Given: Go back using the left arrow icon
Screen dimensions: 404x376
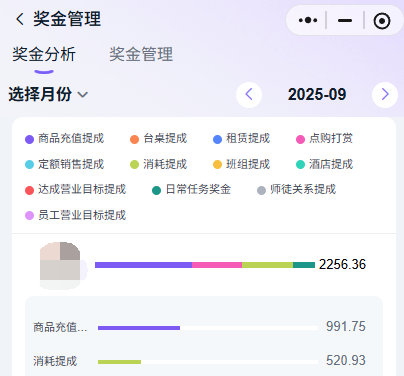Looking at the screenshot, I should [x=20, y=19].
